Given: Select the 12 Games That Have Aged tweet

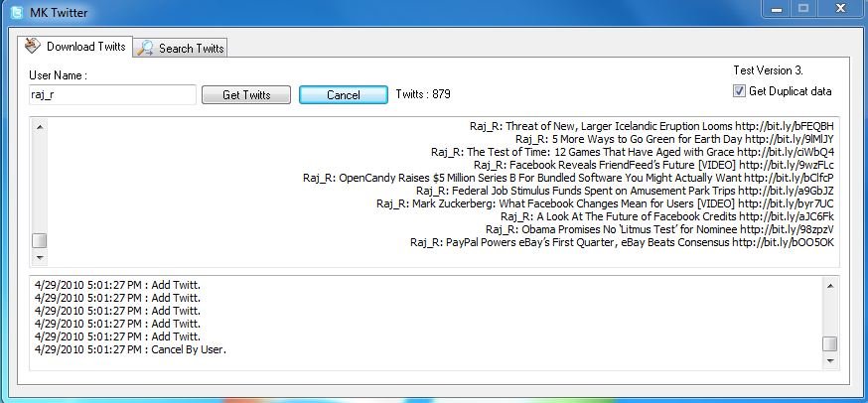Looking at the screenshot, I should pos(633,152).
